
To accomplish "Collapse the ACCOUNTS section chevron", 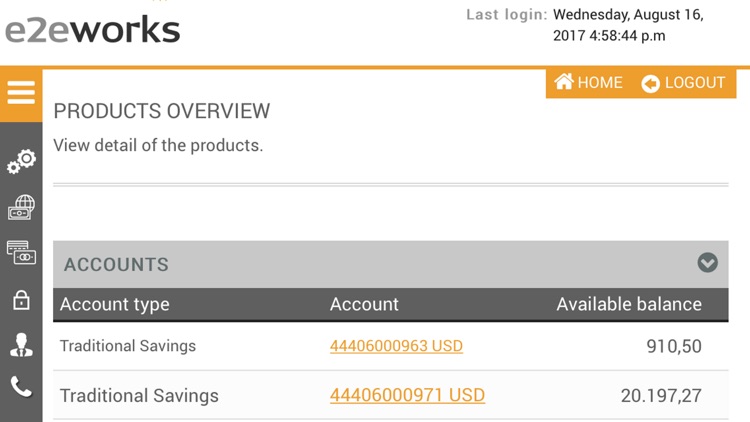I will point(707,263).
